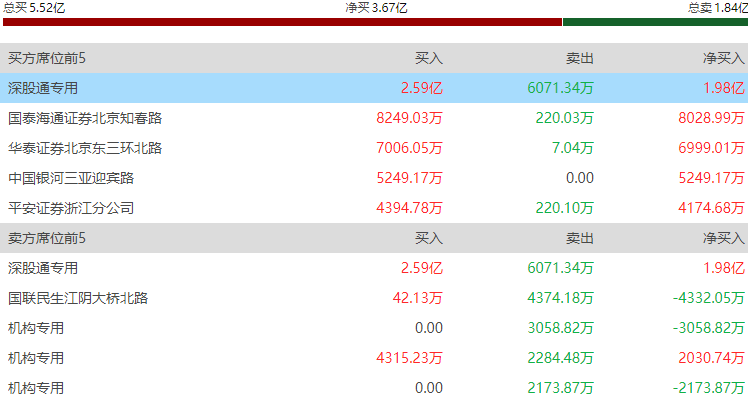Click the 总卖 1.84亿 total sell label

[718, 8]
